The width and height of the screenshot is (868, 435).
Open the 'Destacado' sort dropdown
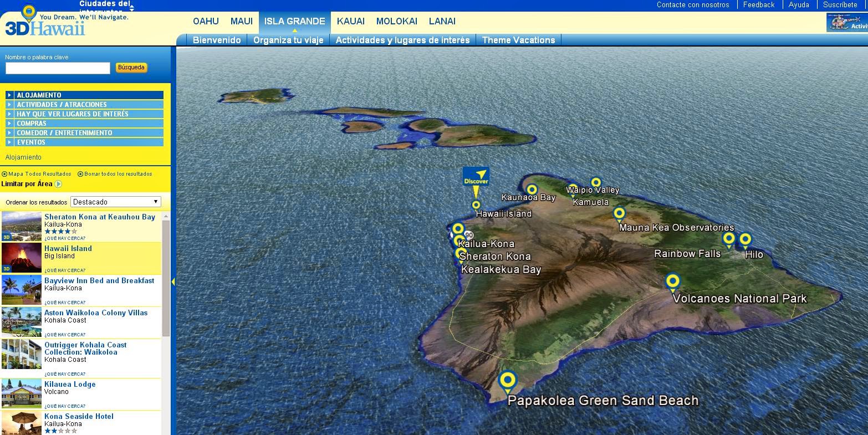click(115, 201)
